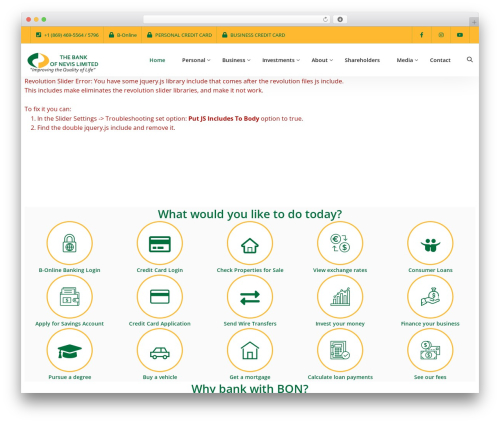The height and width of the screenshot is (423, 500).
Task: Select the Invest your money chart icon
Action: (x=340, y=297)
